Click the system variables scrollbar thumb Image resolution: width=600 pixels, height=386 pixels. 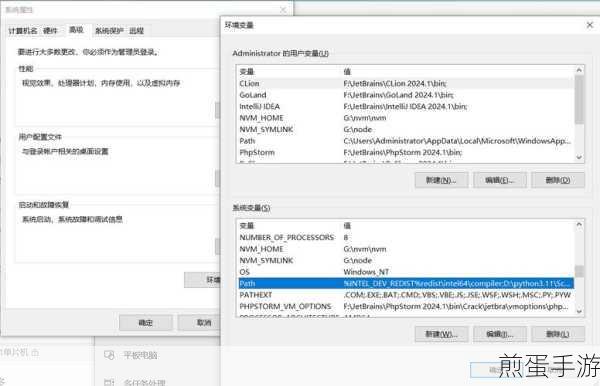pyautogui.click(x=579, y=271)
